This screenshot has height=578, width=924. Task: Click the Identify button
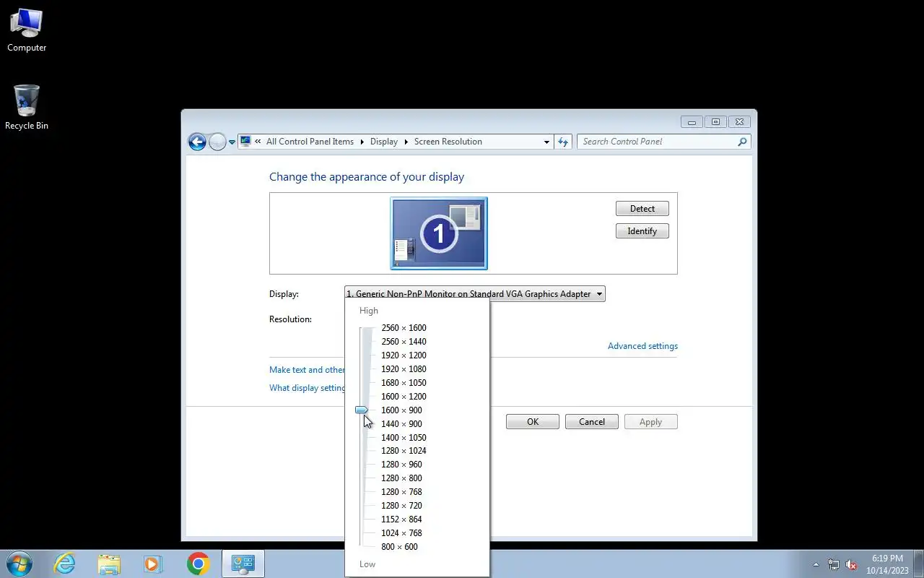[x=642, y=231]
